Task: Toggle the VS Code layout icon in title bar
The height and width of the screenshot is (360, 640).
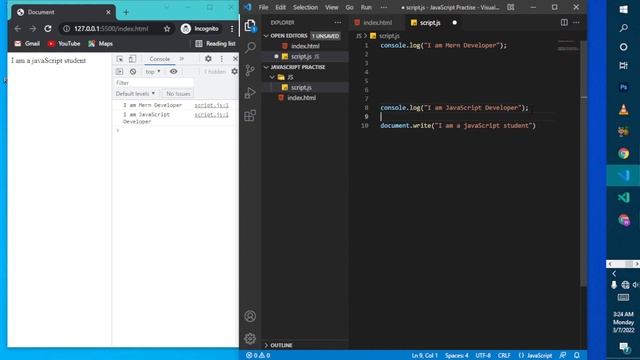Action: (x=511, y=7)
